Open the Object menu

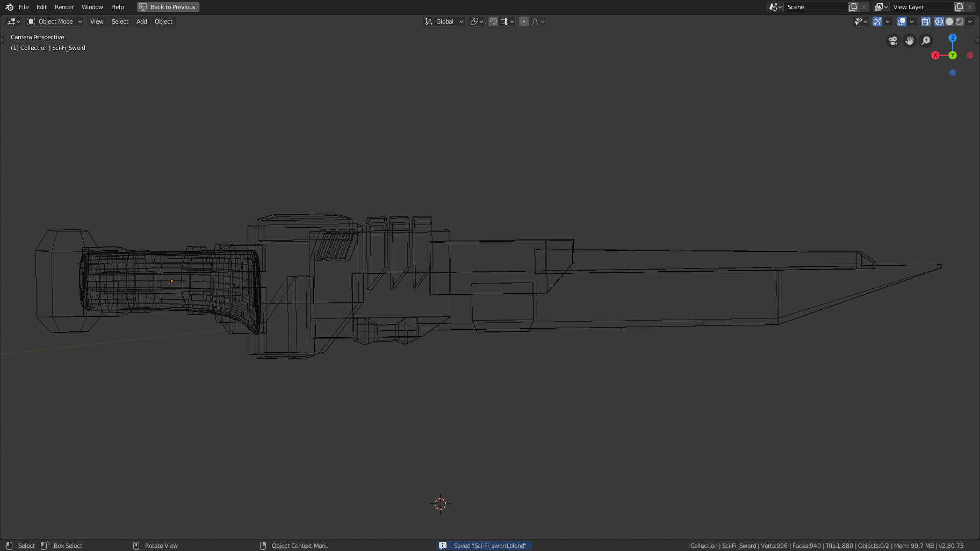[x=163, y=21]
